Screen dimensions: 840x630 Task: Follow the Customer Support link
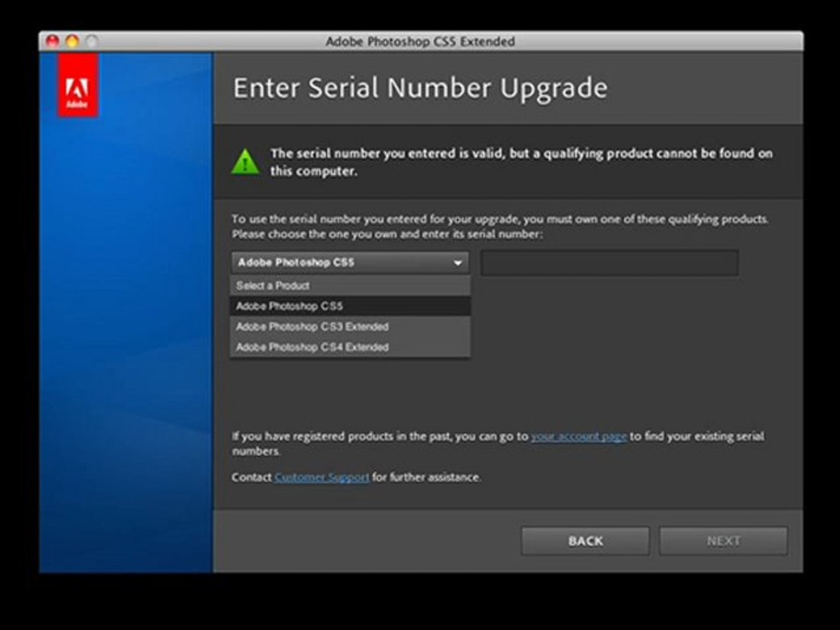coord(321,477)
